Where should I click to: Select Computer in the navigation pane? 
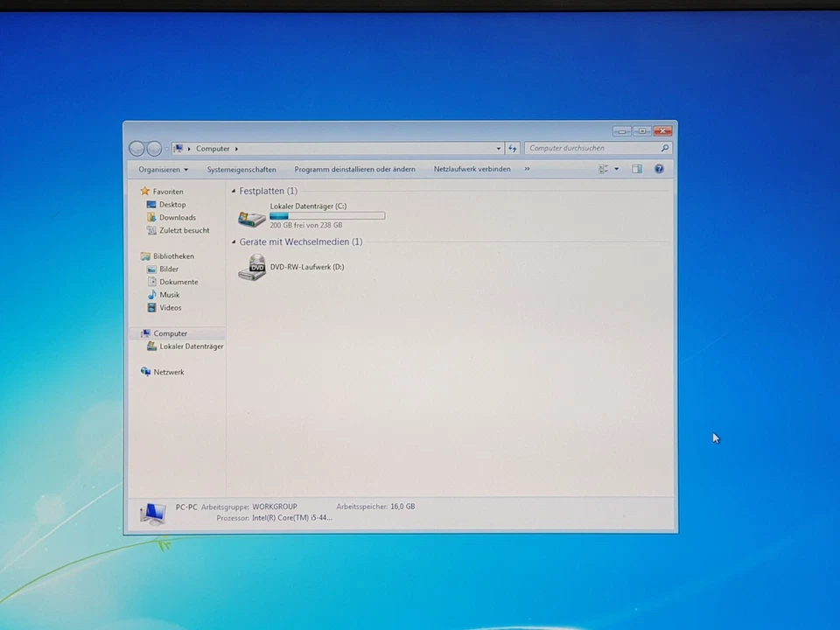tap(171, 332)
